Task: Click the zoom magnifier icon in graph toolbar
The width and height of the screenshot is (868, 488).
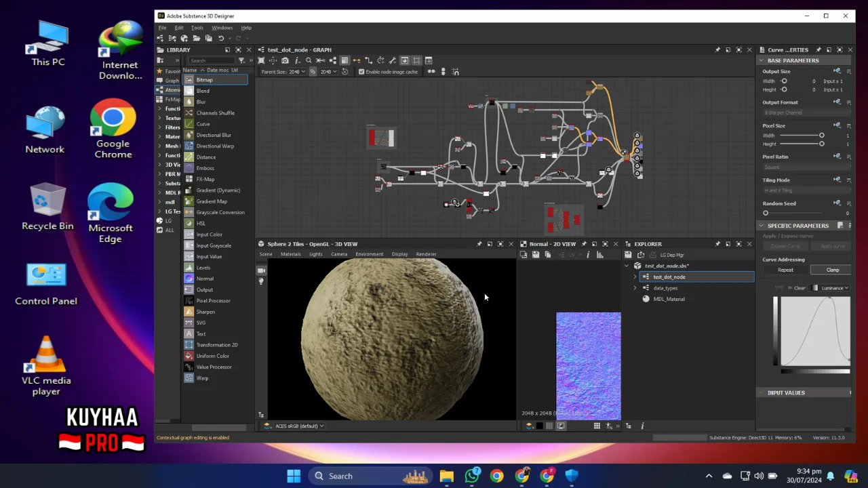Action: (x=309, y=60)
